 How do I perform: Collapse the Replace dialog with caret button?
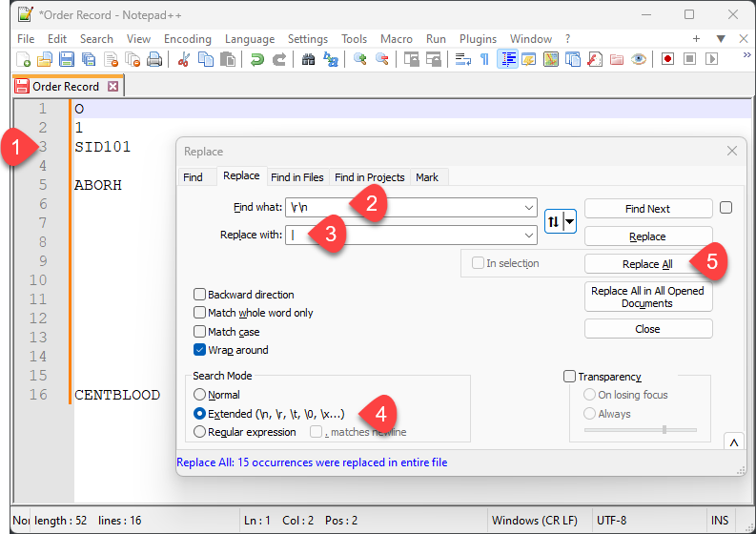pos(734,442)
